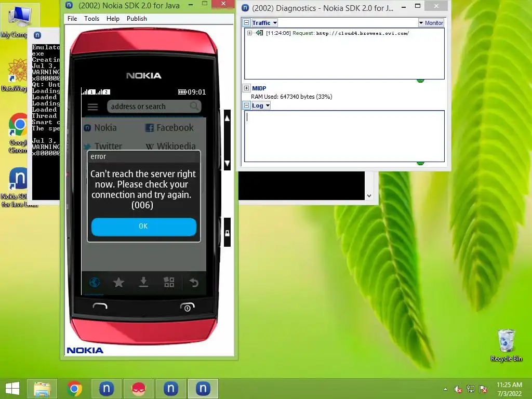
Task: Open the Log dropdown arrow
Action: tap(268, 105)
